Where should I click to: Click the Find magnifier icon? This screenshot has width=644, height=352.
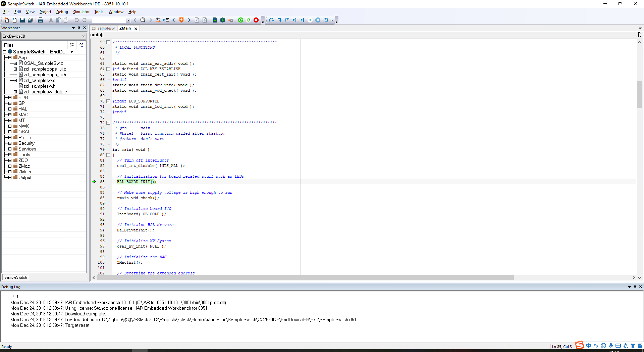(143, 20)
